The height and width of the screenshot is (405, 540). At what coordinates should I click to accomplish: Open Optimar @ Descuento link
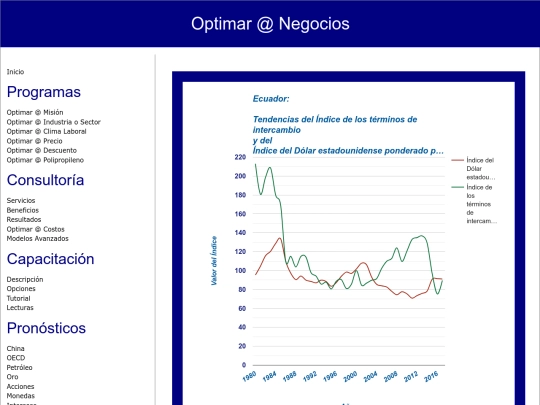[x=42, y=150]
